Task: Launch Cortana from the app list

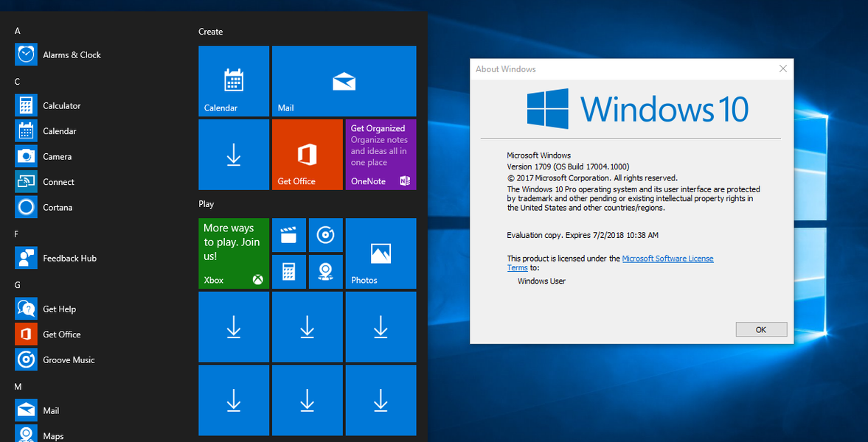Action: (44, 208)
